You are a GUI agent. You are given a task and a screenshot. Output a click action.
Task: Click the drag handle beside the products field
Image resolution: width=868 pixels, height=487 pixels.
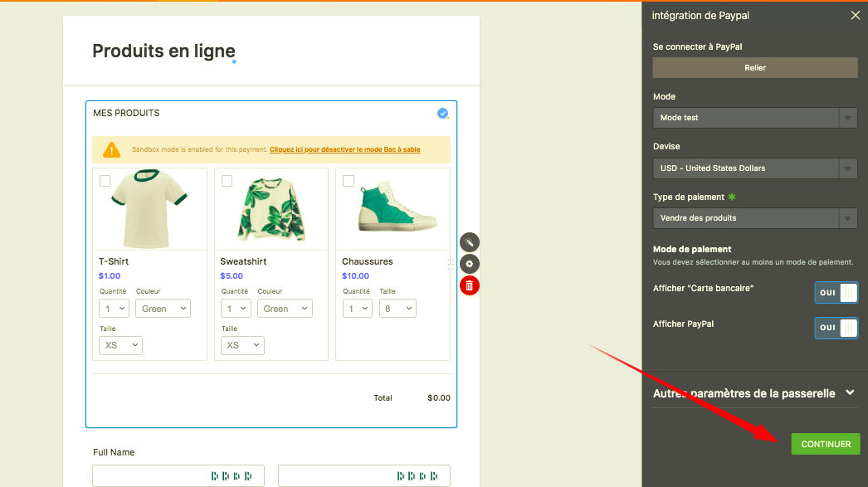coord(451,265)
